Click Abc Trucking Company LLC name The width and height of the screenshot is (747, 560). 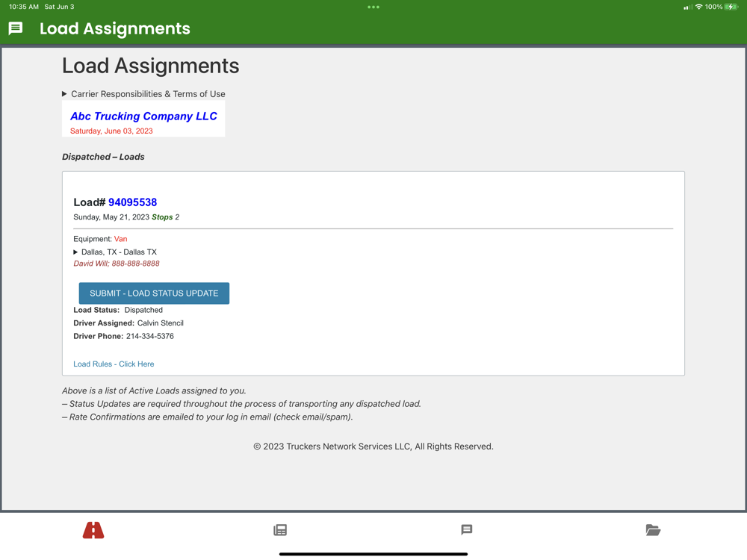point(143,116)
